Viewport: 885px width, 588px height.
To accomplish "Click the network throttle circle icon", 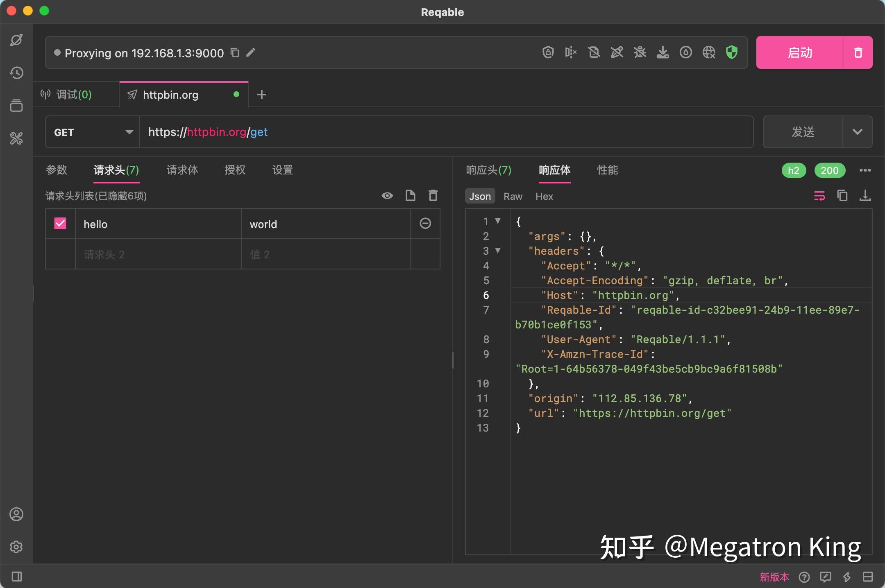I will (685, 52).
